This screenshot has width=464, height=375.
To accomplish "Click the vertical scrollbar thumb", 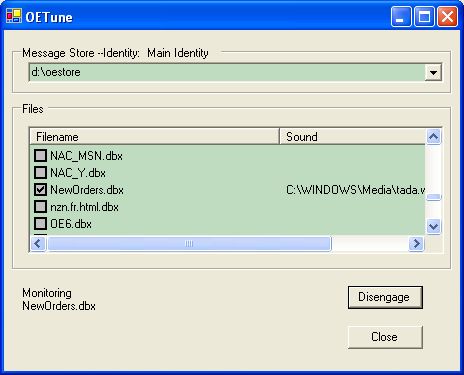I will tap(433, 197).
